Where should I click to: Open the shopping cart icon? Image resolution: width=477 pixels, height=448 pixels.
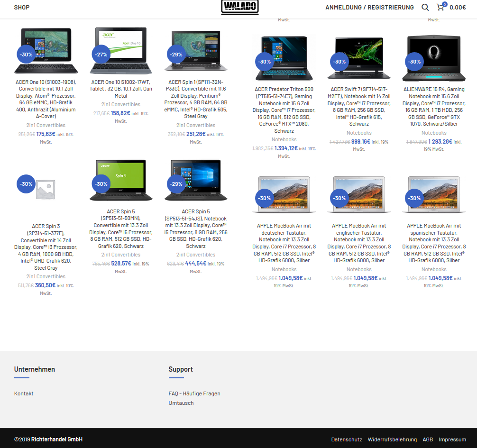pos(441,7)
